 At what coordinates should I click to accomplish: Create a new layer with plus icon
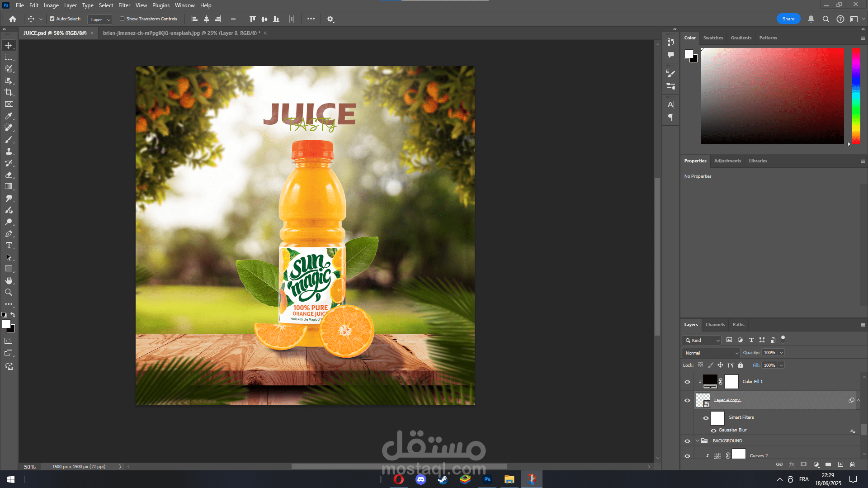(x=840, y=464)
